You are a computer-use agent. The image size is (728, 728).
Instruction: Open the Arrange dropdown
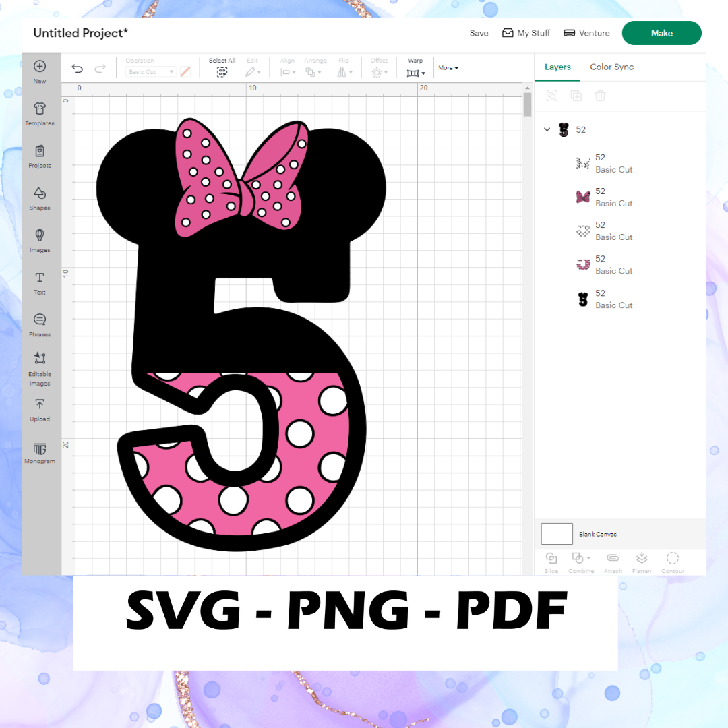click(313, 72)
